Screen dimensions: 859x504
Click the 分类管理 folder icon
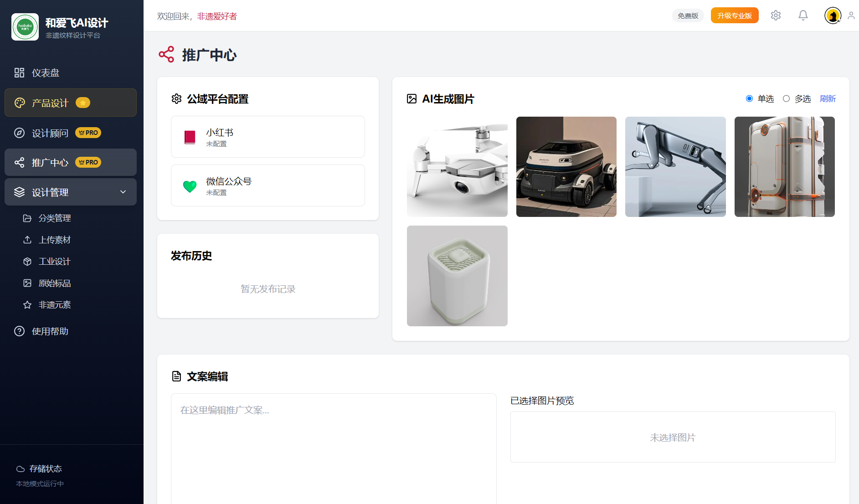pyautogui.click(x=27, y=218)
